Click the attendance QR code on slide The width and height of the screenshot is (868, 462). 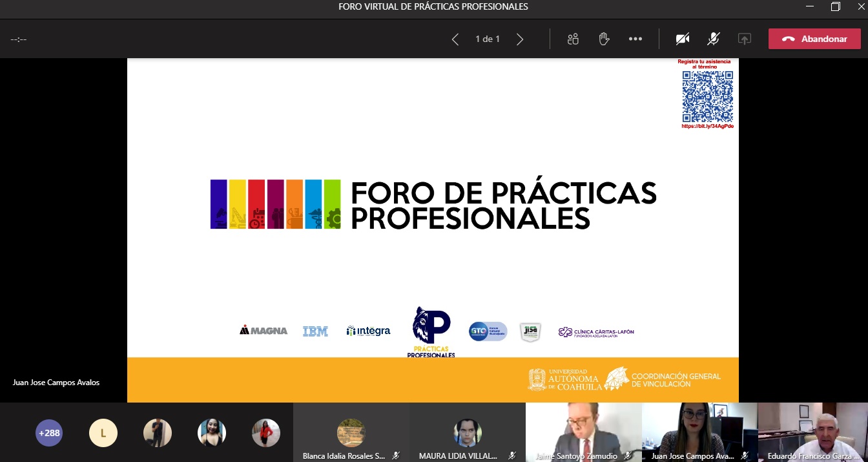pos(707,96)
